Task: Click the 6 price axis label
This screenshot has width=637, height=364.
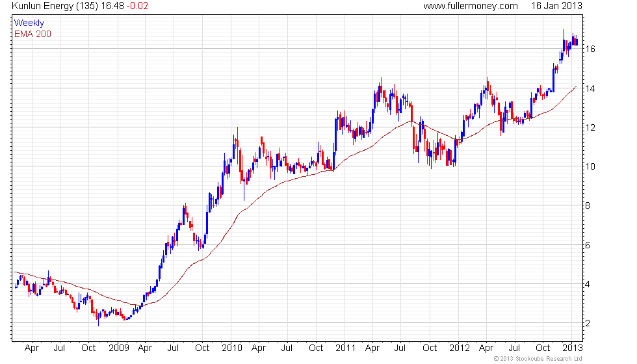Action: (588, 245)
